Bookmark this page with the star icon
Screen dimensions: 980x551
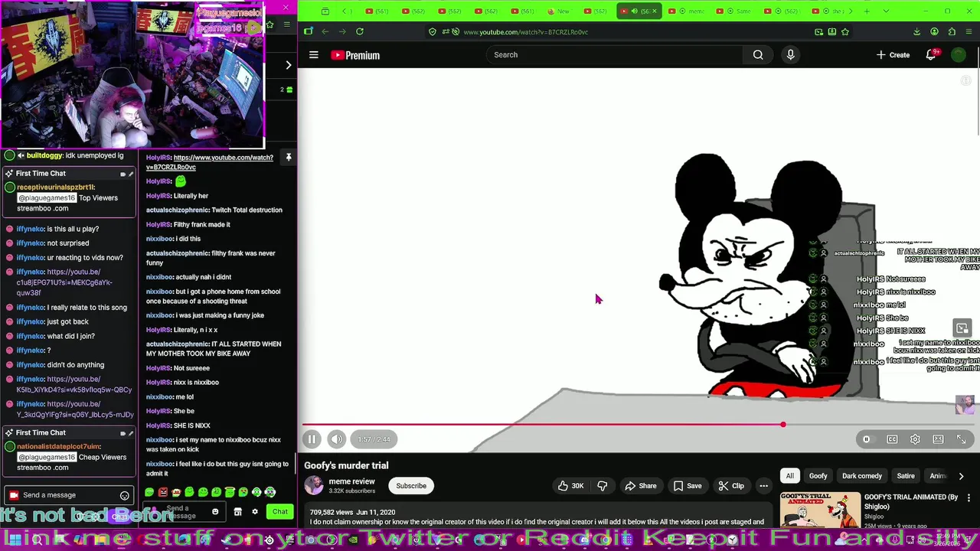point(845,31)
